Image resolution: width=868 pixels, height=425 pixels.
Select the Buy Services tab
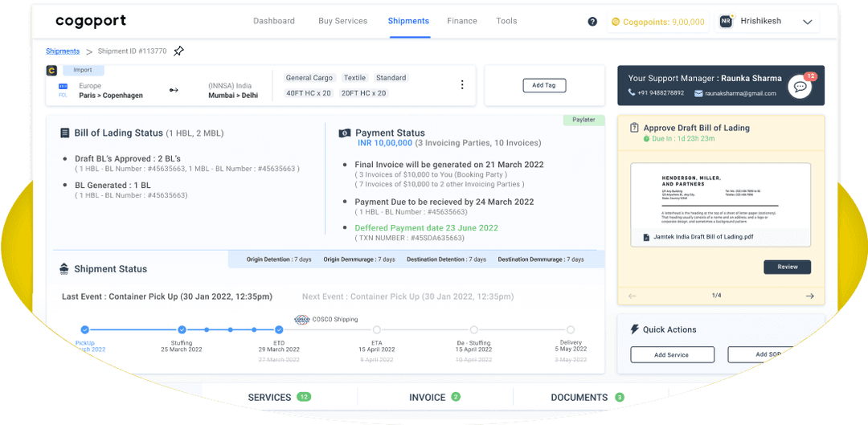pos(342,21)
